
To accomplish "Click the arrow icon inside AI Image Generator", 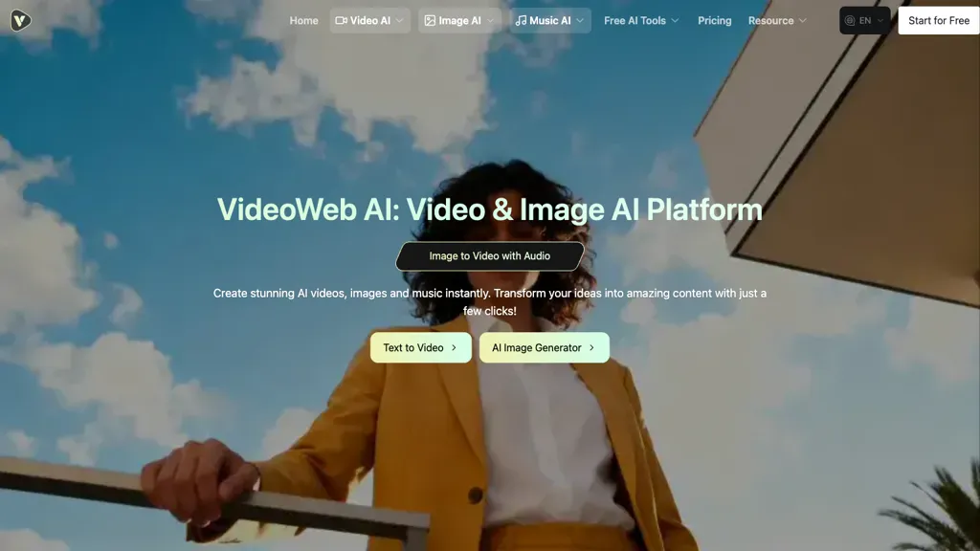I will tap(592, 347).
